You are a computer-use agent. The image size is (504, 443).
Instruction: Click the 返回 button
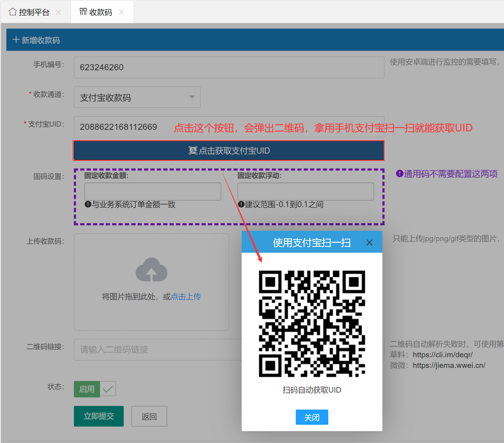(x=149, y=416)
